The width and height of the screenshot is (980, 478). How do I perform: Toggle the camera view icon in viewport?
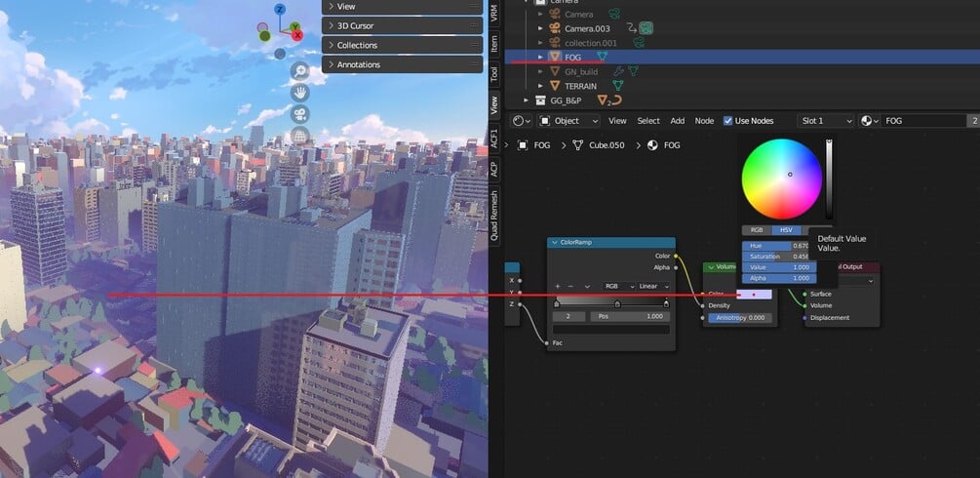[x=300, y=114]
